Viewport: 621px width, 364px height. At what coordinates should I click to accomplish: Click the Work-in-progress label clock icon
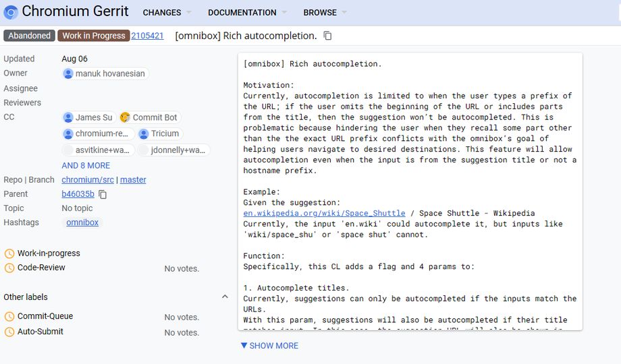pos(9,253)
